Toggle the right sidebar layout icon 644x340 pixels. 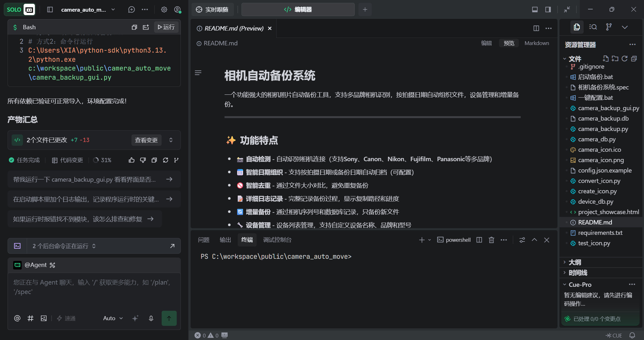[x=548, y=9]
